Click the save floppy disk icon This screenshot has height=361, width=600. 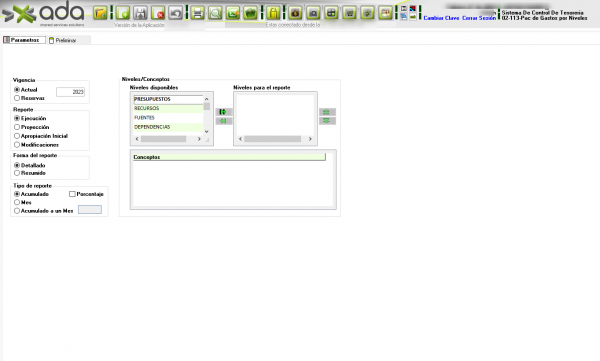click(140, 13)
